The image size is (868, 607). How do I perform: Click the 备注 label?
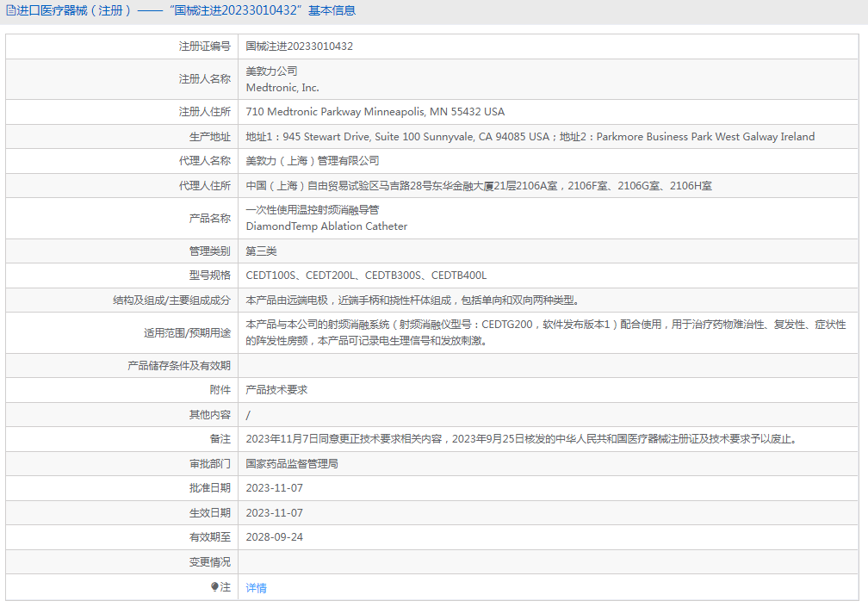220,439
